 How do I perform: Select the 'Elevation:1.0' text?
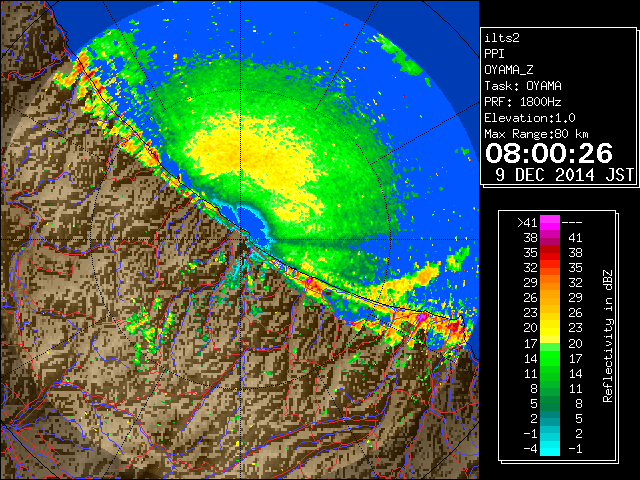tap(530, 118)
